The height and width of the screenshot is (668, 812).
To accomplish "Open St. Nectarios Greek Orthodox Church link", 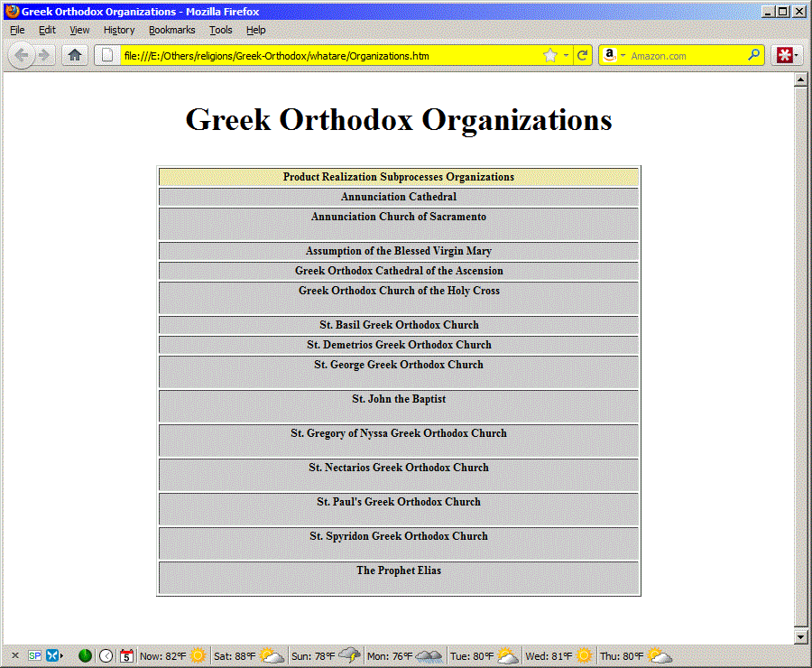I will 399,468.
